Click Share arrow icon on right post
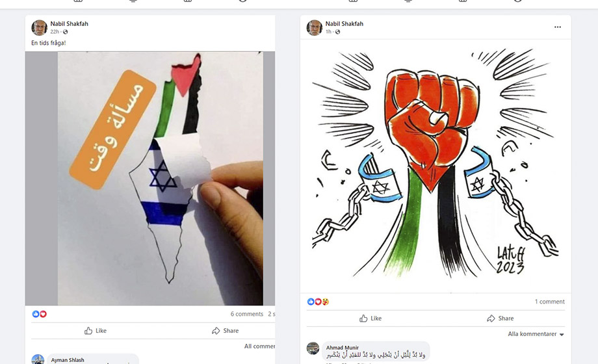This screenshot has width=598, height=364. click(491, 318)
